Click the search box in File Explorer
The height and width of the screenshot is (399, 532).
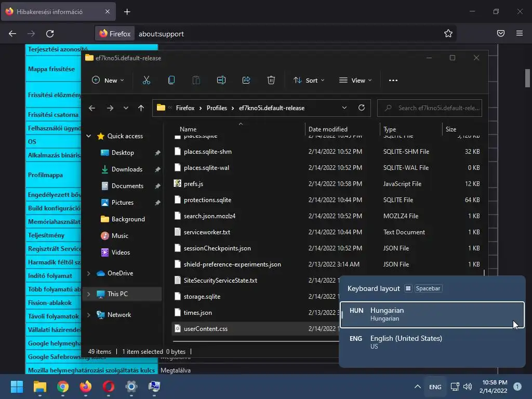(430, 108)
